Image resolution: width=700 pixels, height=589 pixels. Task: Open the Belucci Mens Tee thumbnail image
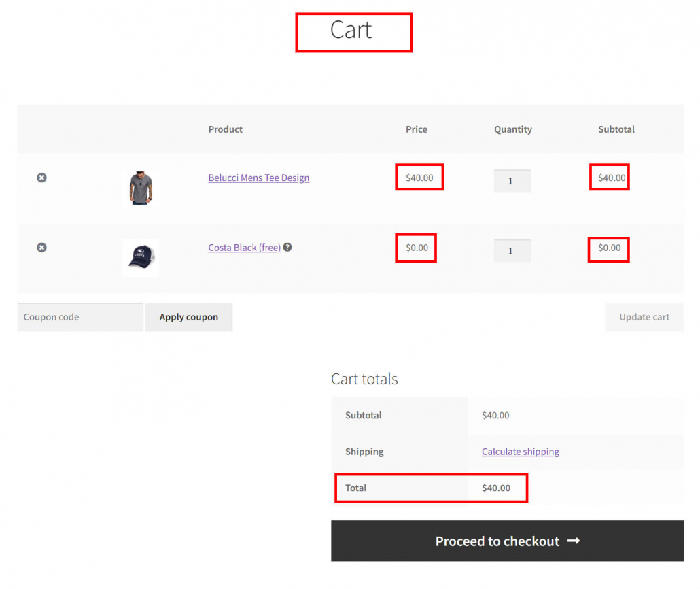[141, 188]
